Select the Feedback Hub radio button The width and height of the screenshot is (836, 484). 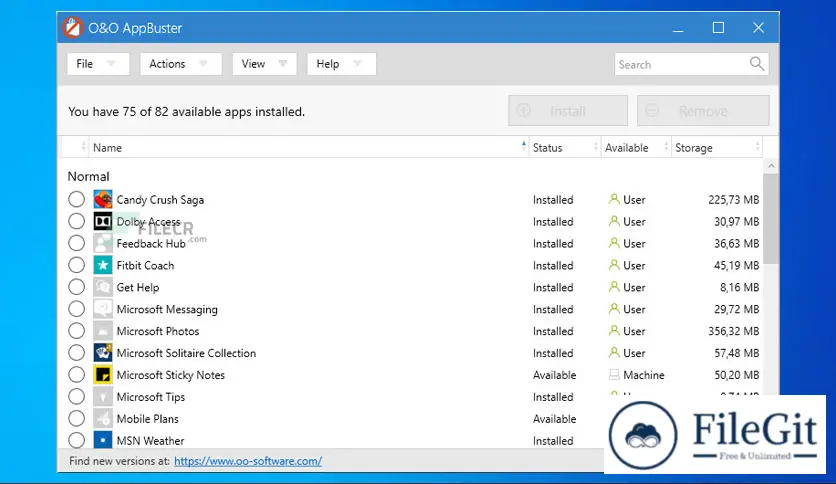(x=76, y=243)
